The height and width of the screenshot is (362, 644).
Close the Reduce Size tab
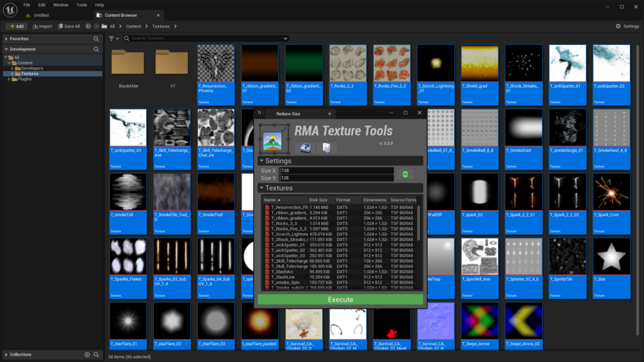click(x=329, y=113)
